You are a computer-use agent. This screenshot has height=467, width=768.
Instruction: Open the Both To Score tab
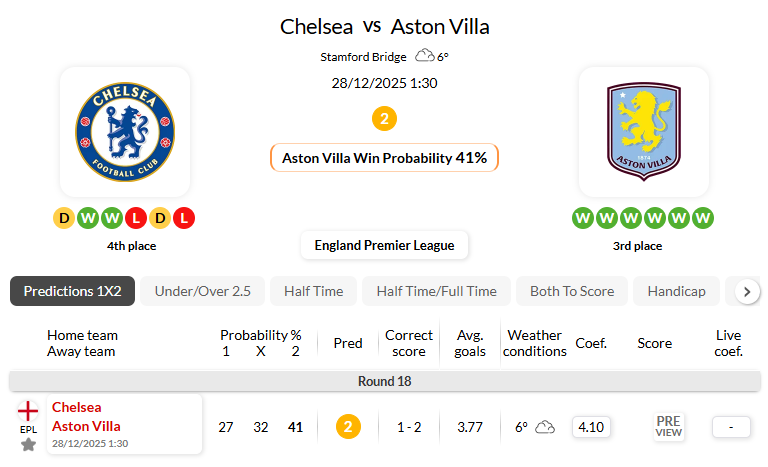click(x=573, y=291)
